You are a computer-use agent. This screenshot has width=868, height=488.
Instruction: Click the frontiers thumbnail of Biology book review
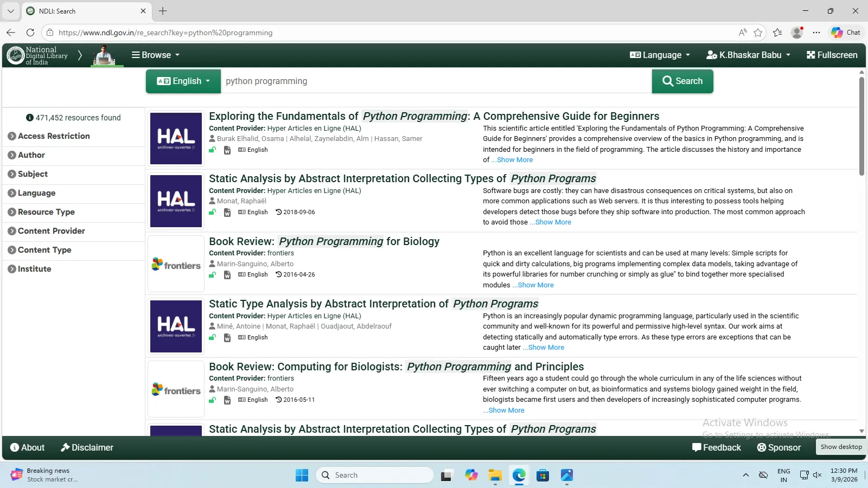pyautogui.click(x=176, y=265)
